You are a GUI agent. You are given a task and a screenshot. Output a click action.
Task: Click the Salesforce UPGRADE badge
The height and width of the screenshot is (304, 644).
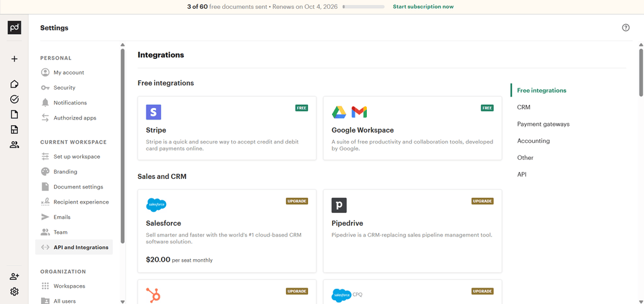(297, 201)
